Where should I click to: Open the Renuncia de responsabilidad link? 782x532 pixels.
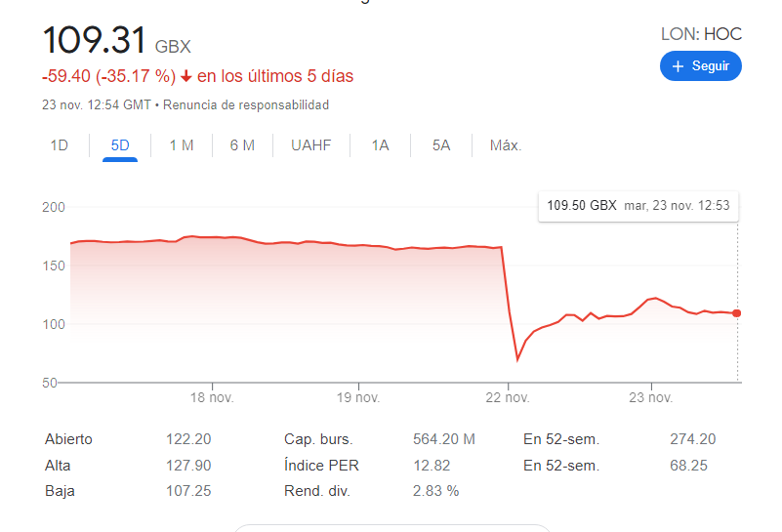click(x=246, y=105)
